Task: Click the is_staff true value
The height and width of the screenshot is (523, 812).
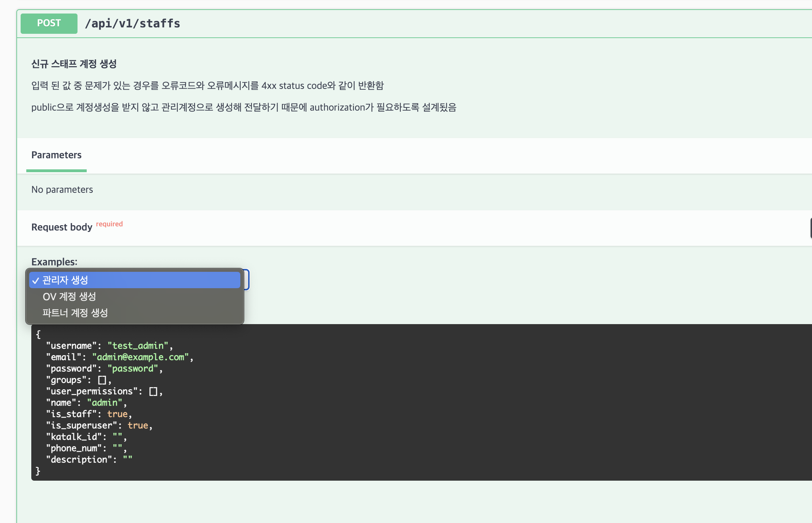Action: click(117, 414)
